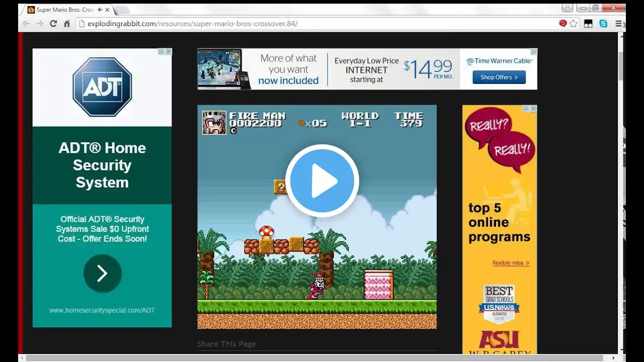The image size is (644, 362).
Task: Play the Super Mario Bros. Crossover video
Action: 322,181
